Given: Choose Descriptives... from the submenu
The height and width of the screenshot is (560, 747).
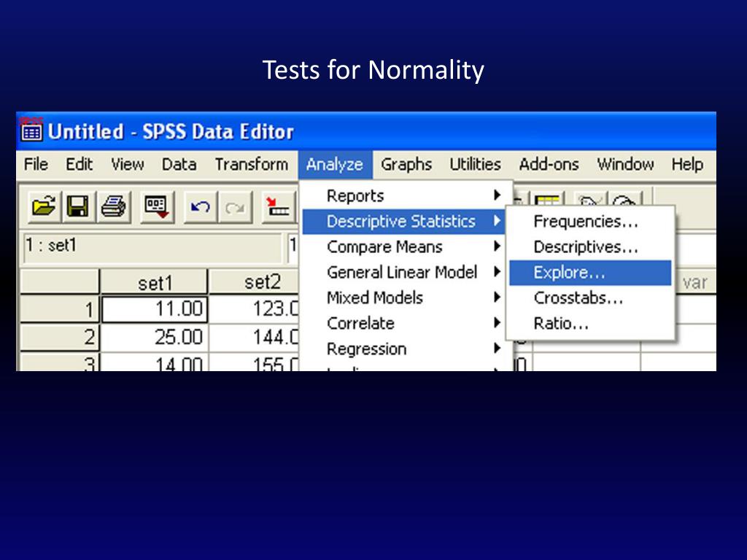Looking at the screenshot, I should [x=590, y=246].
